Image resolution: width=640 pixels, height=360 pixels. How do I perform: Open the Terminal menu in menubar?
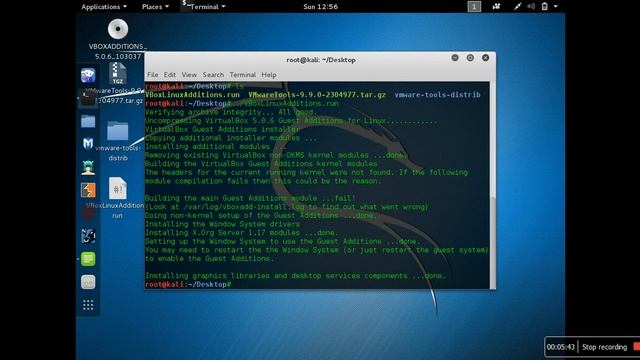242,75
